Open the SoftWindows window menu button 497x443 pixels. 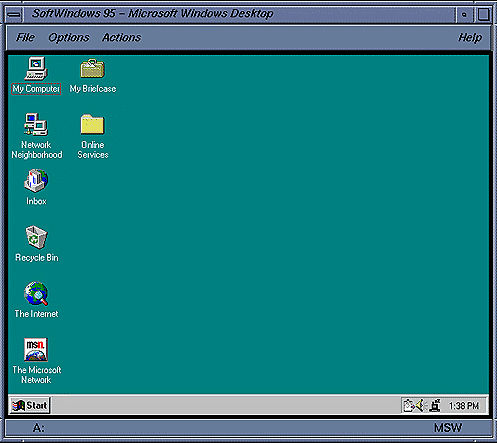pyautogui.click(x=14, y=15)
